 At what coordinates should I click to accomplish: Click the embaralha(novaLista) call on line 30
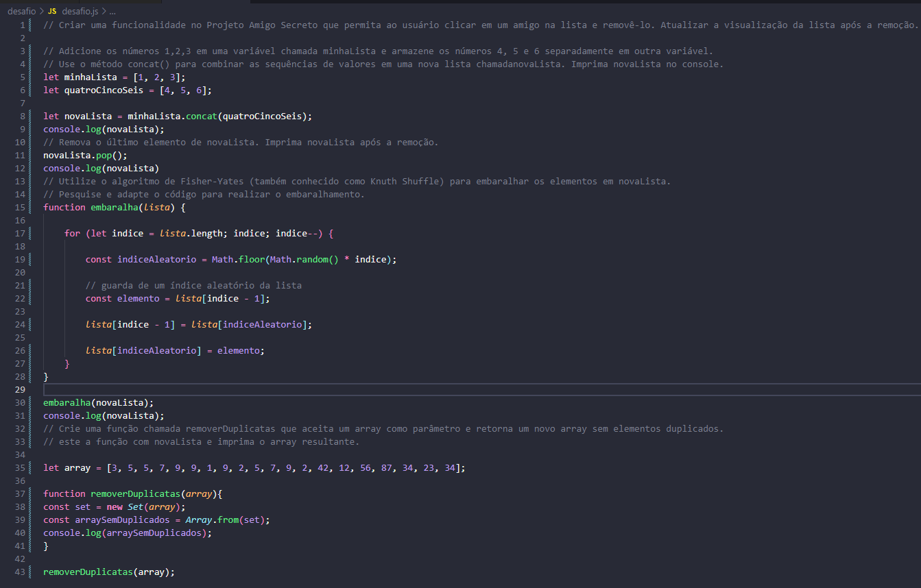tap(99, 402)
